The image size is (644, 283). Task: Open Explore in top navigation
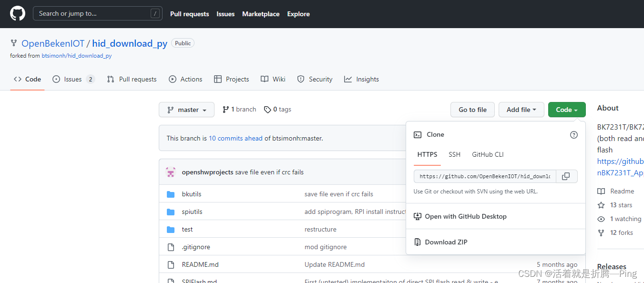click(298, 14)
